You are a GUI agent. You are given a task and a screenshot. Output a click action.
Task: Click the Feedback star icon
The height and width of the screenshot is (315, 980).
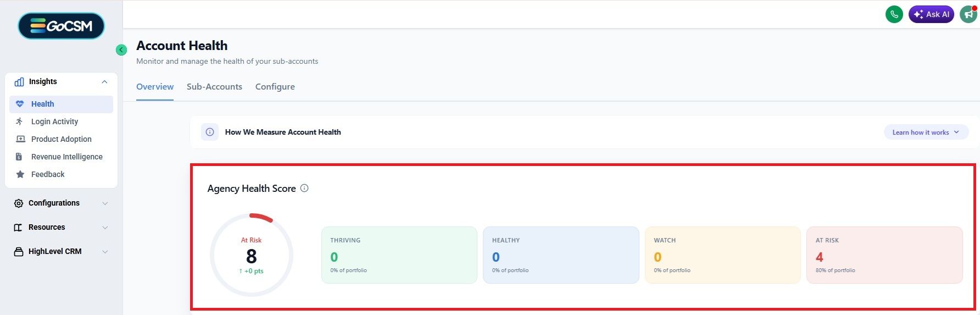[x=20, y=174]
